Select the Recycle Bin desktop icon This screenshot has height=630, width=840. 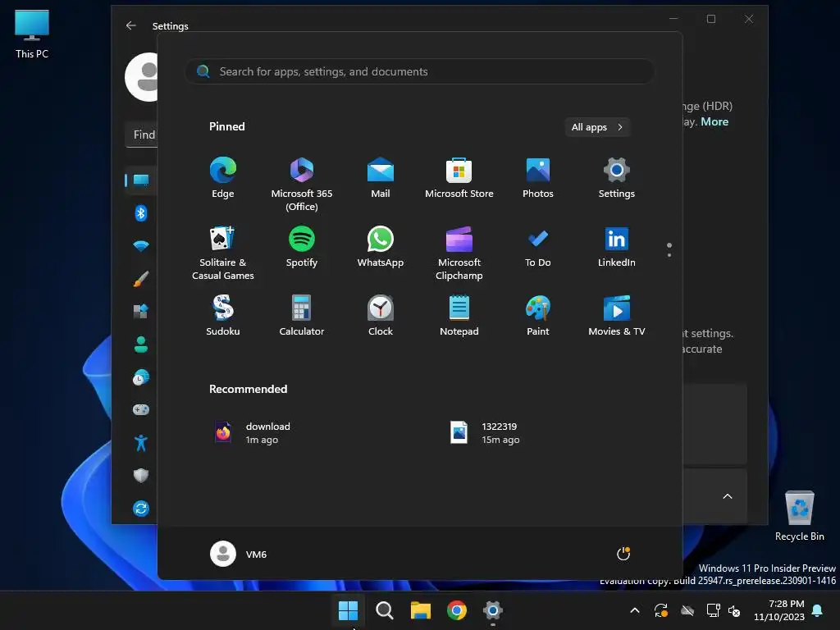[800, 516]
